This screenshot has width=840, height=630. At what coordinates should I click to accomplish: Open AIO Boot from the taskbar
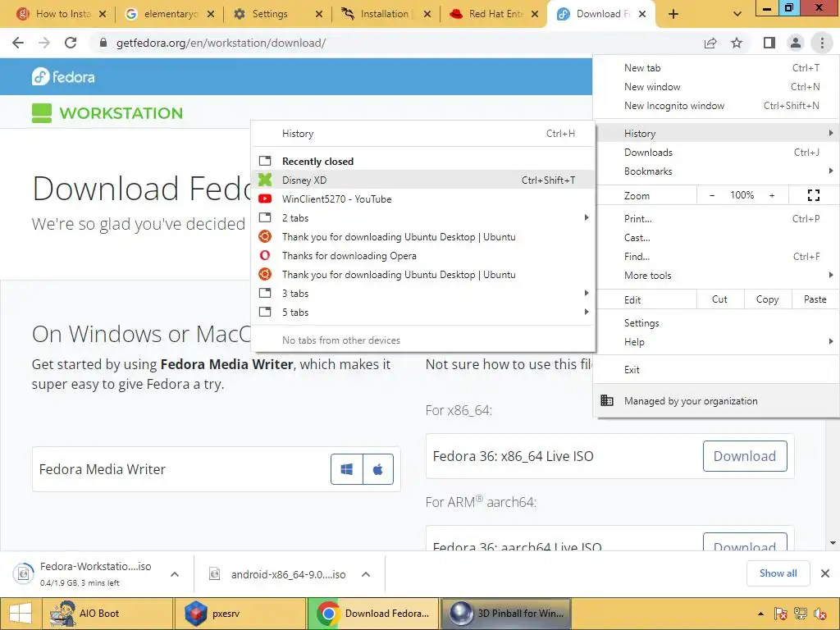click(106, 614)
